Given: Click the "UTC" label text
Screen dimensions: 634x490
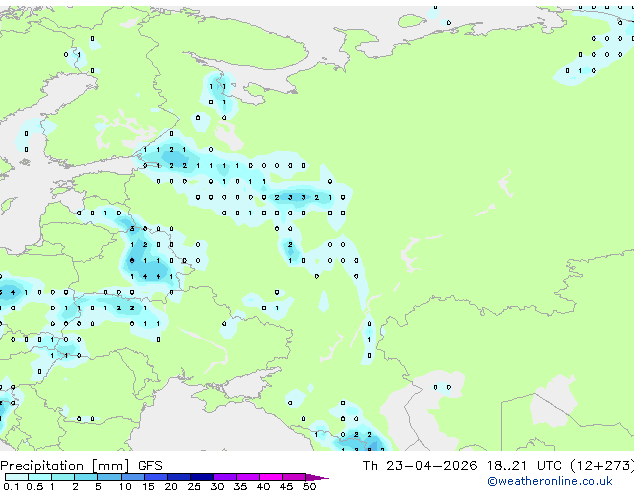Looking at the screenshot, I should pyautogui.click(x=549, y=466).
